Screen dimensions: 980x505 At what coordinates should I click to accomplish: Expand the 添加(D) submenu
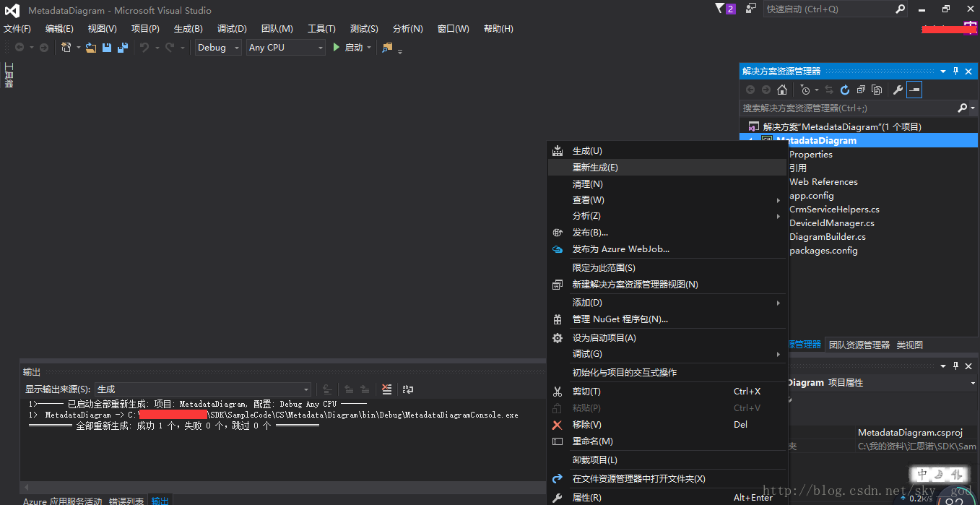pyautogui.click(x=667, y=303)
